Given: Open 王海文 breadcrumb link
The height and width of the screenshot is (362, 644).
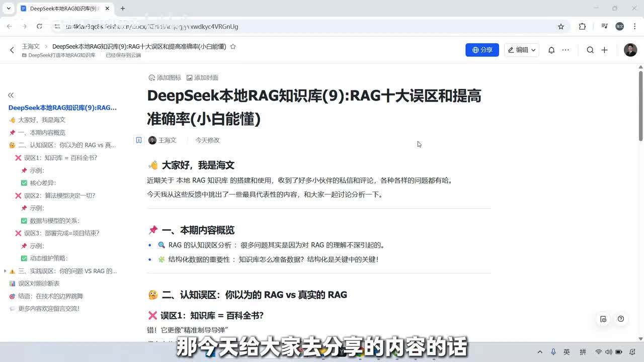Looking at the screenshot, I should point(31,46).
